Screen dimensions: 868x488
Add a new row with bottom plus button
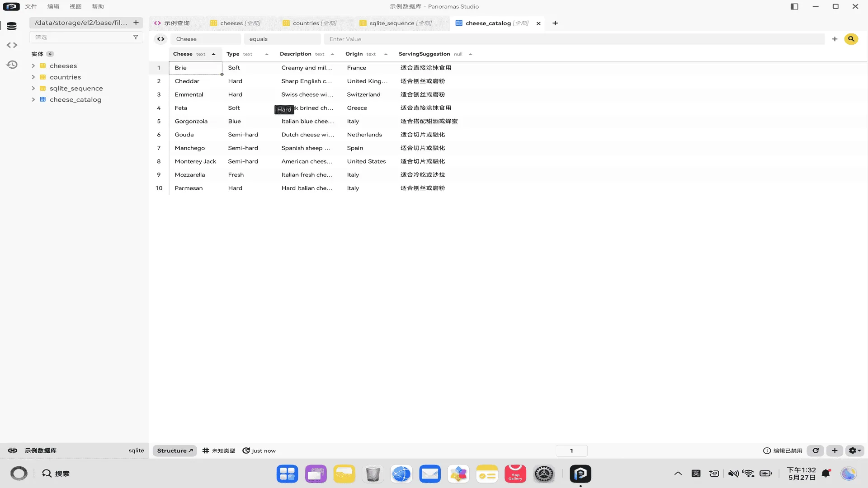pos(835,450)
